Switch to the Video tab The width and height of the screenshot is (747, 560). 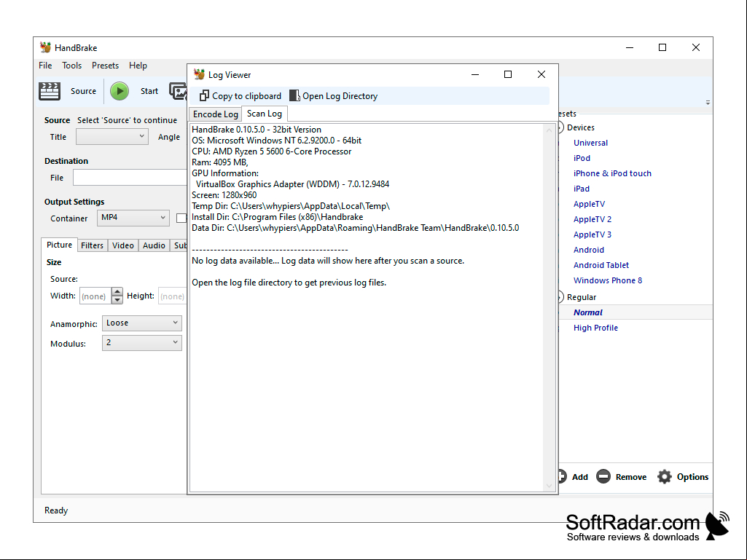point(123,245)
